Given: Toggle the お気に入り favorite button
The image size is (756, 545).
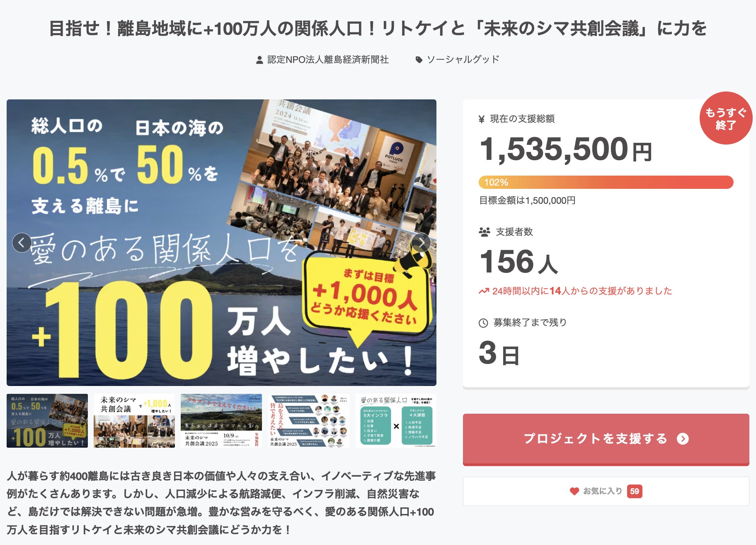Looking at the screenshot, I should (606, 491).
